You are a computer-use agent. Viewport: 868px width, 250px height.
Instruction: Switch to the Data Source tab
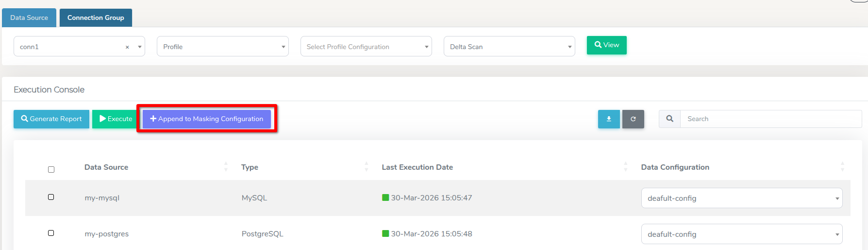tap(29, 18)
